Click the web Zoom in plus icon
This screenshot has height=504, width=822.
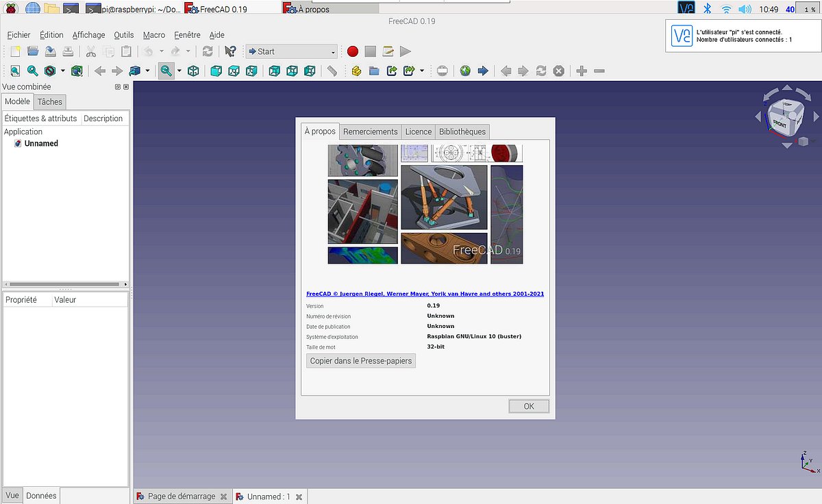point(582,71)
